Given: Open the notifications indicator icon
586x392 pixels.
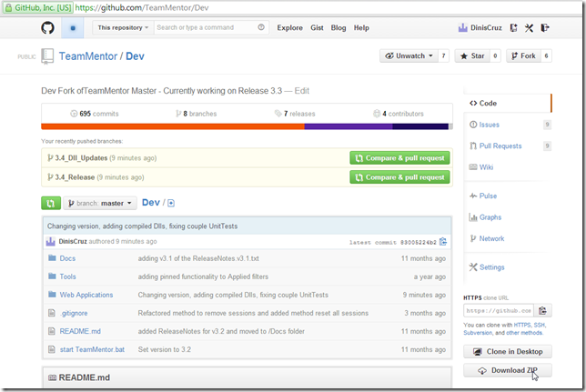Looking at the screenshot, I should pos(73,28).
